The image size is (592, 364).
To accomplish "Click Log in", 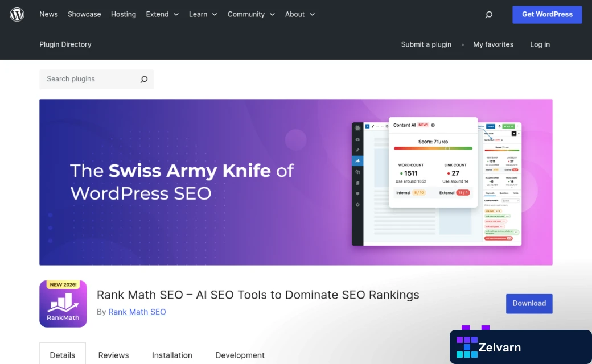I will tap(540, 44).
